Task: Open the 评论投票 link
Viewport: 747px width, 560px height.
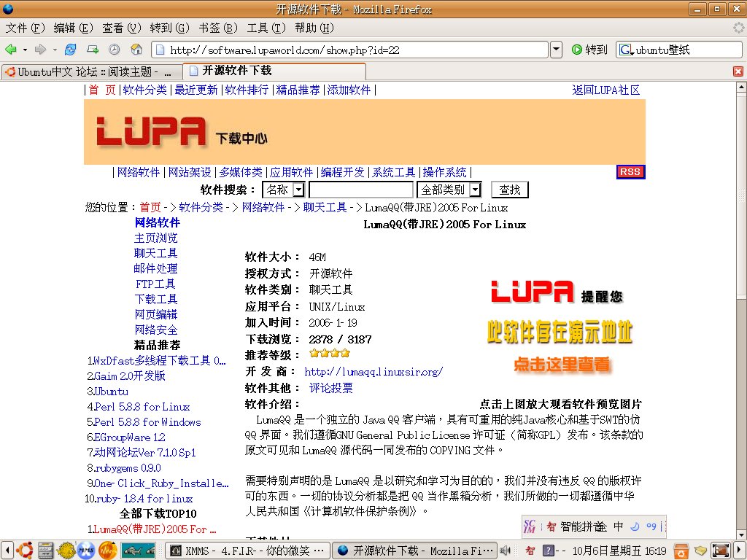Action: click(331, 388)
